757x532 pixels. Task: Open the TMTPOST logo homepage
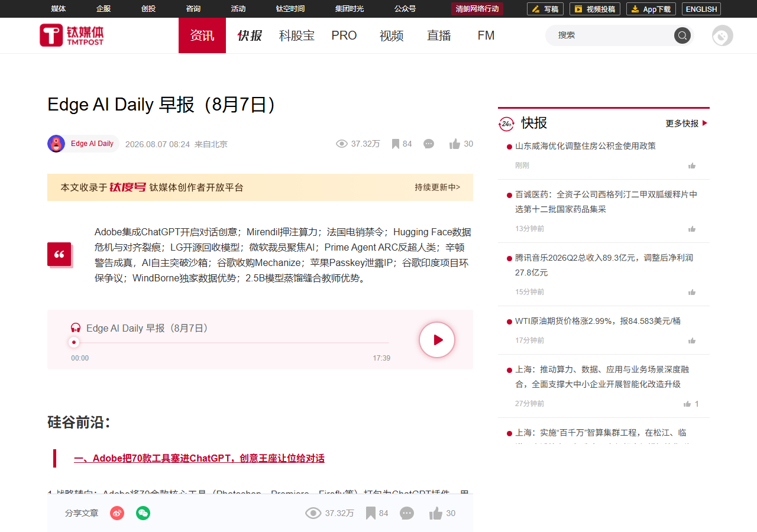[72, 35]
